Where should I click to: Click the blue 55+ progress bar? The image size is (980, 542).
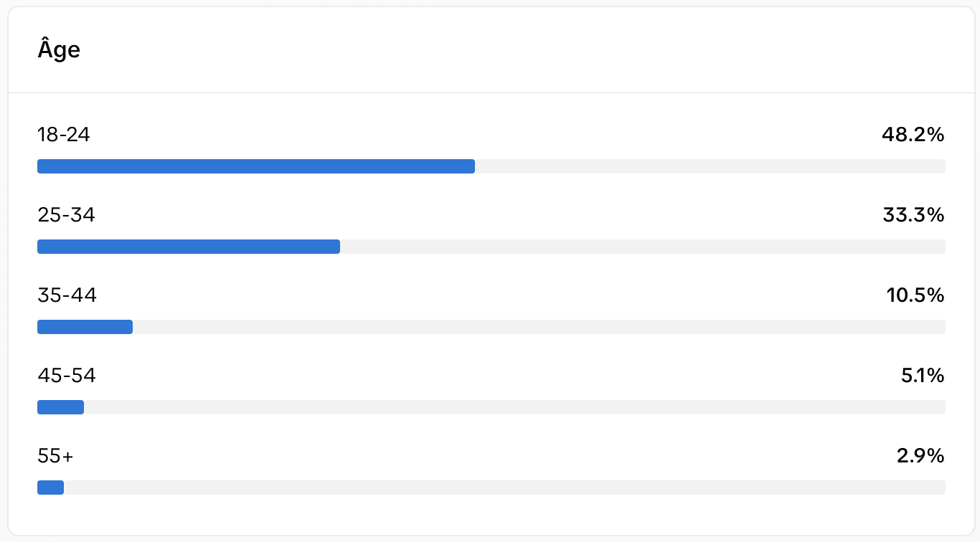point(50,488)
